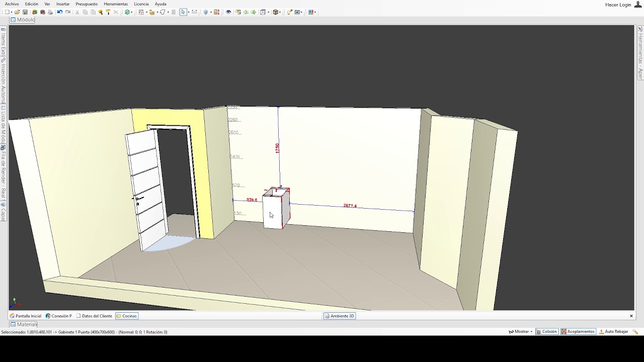Viewport: 644px width, 362px height.
Task: Open the Herramientas menu
Action: click(x=116, y=4)
